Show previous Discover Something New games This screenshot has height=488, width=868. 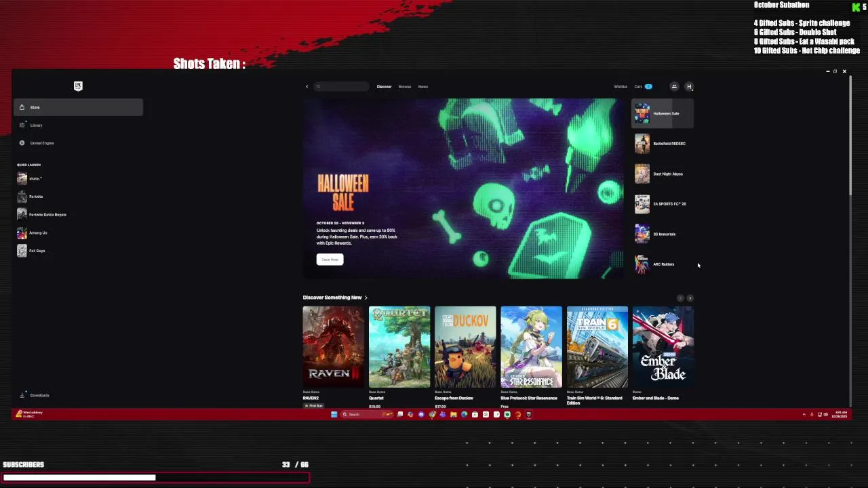coord(680,298)
